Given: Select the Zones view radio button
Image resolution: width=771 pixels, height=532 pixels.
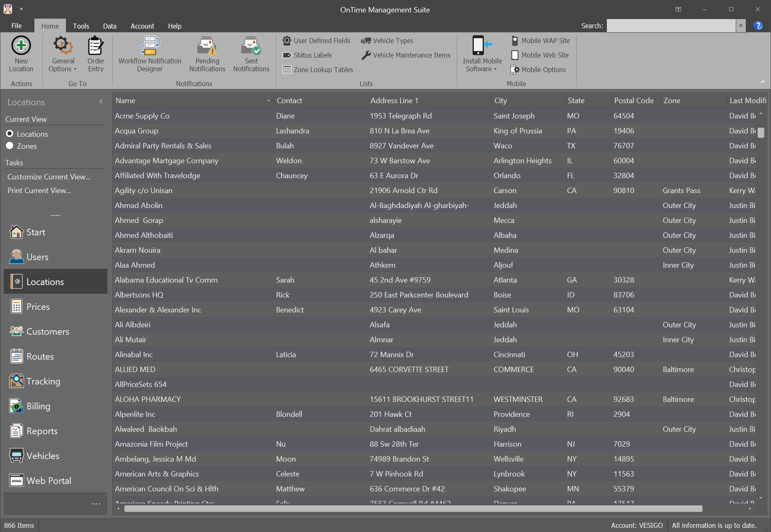Looking at the screenshot, I should (x=10, y=146).
